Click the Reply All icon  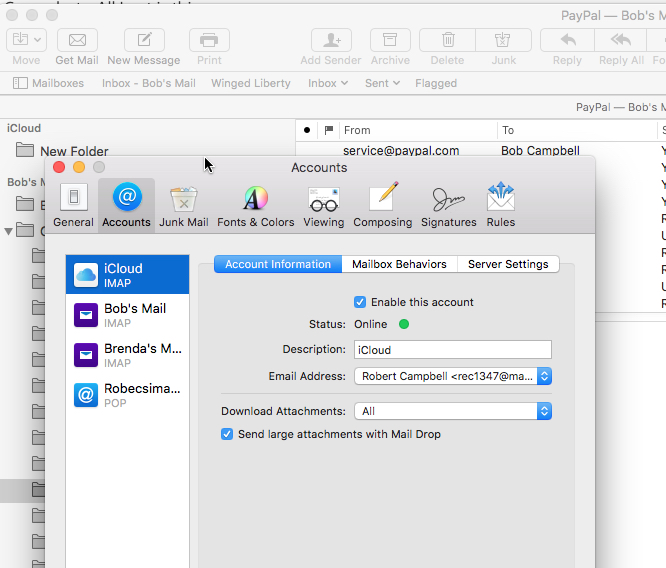621,40
